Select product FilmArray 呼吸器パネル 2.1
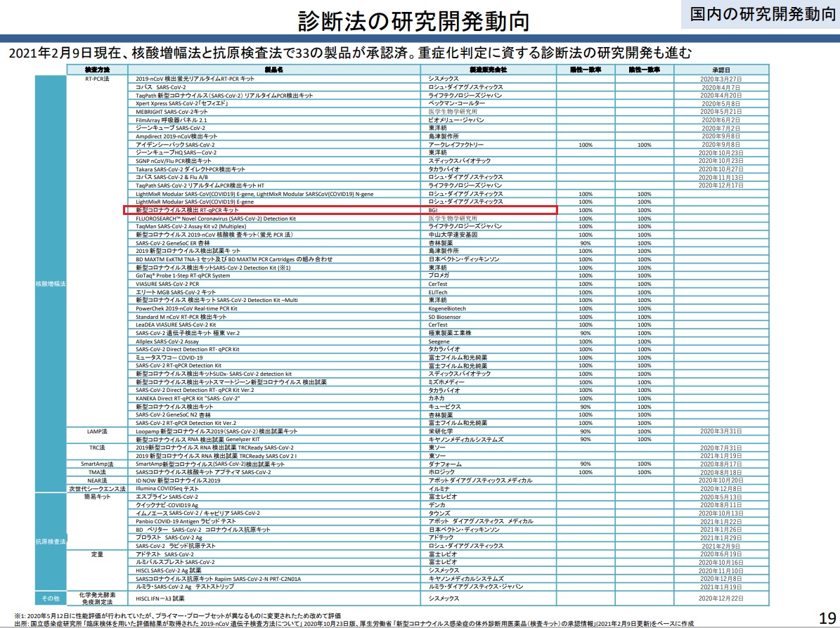 click(x=171, y=120)
